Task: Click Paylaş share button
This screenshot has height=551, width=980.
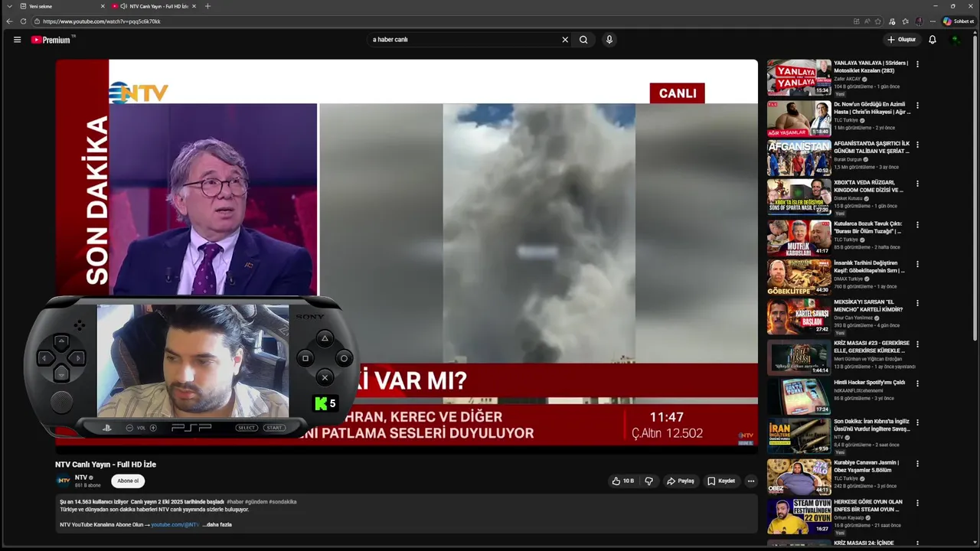Action: coord(680,481)
